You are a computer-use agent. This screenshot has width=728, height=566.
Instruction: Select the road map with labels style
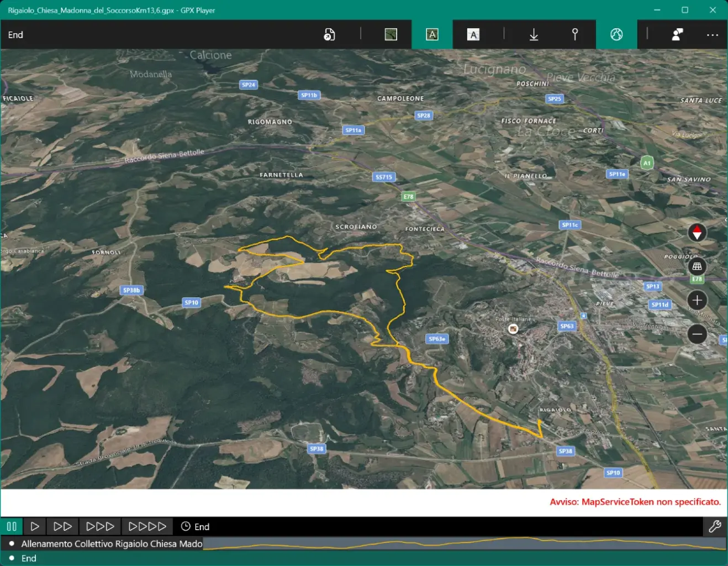tap(473, 35)
